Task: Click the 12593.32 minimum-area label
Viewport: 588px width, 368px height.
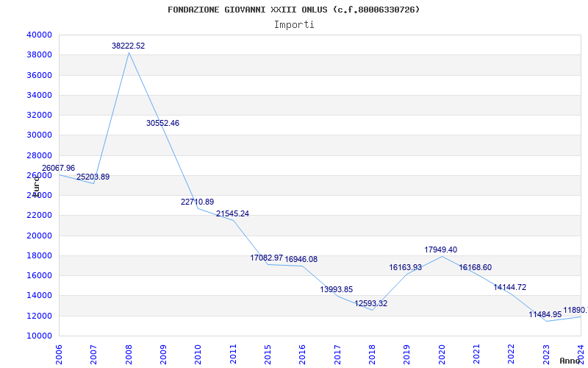Action: pos(371,303)
